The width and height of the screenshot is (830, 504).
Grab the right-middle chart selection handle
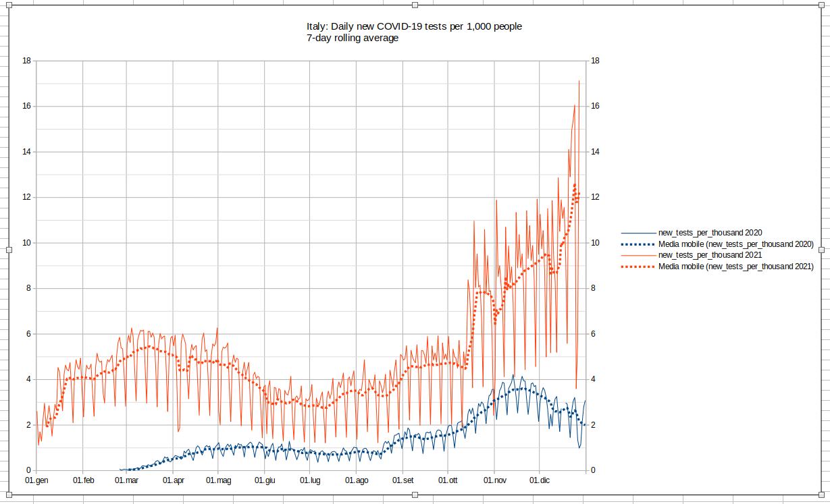point(821,250)
